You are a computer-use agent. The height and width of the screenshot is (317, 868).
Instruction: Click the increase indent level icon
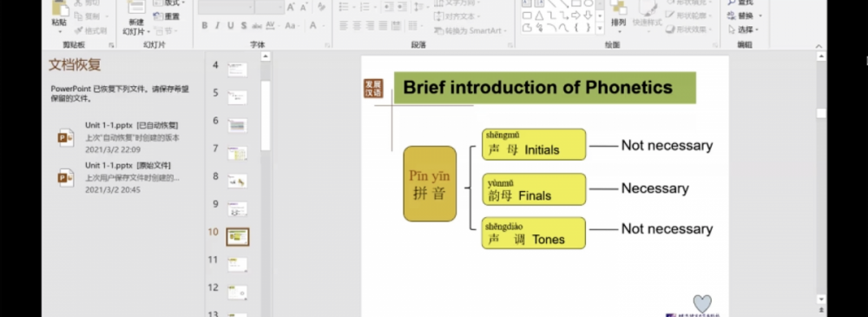[403, 7]
